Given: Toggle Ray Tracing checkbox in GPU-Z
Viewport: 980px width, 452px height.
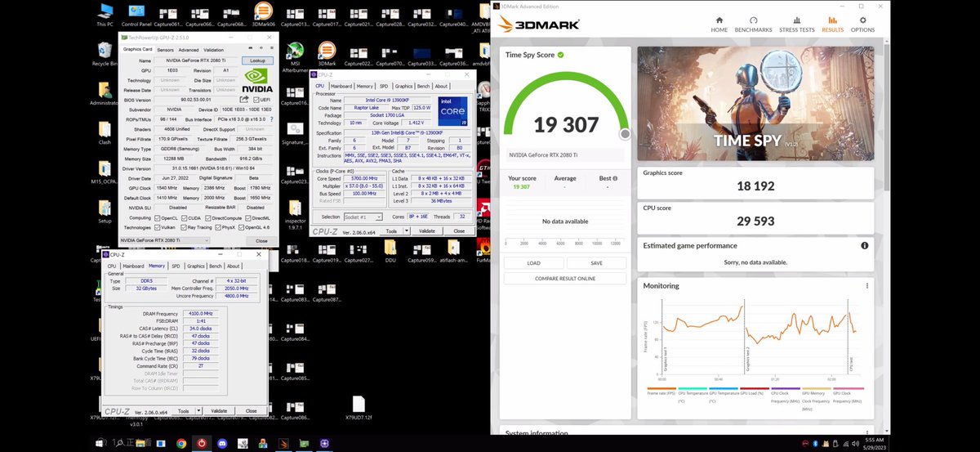Looking at the screenshot, I should click(x=182, y=227).
